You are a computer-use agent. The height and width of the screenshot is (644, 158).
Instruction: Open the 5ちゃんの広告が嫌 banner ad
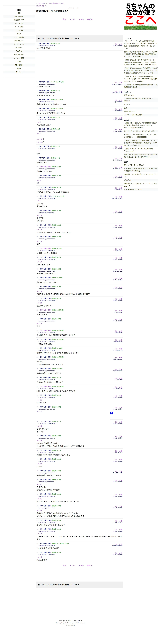point(140,16)
